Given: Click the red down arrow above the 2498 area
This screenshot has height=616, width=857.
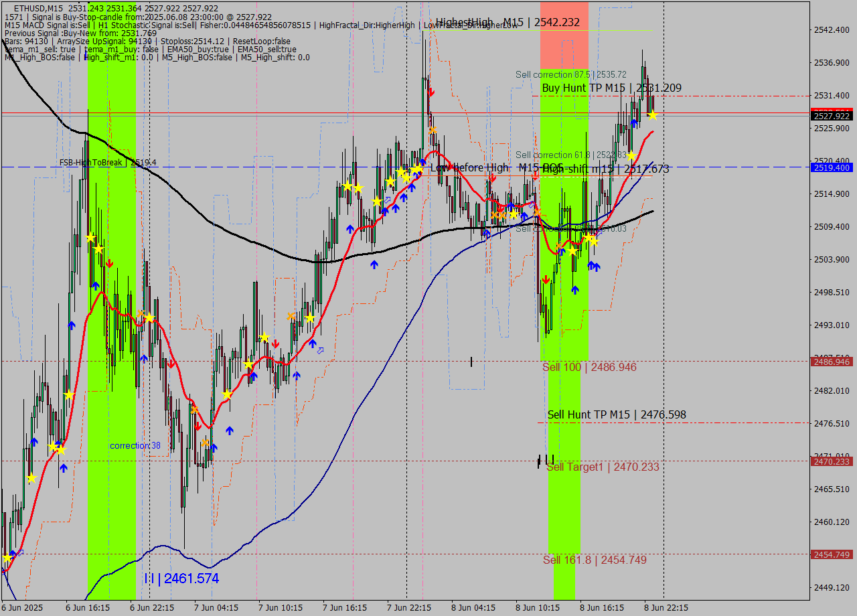Looking at the screenshot, I should click(110, 263).
